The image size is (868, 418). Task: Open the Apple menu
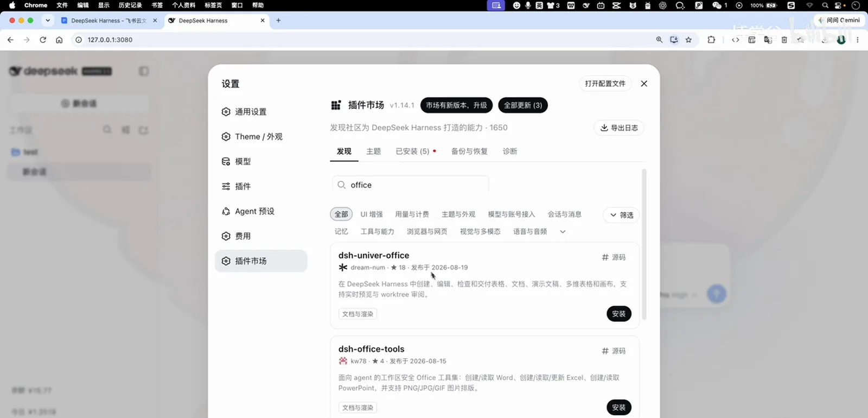(12, 5)
